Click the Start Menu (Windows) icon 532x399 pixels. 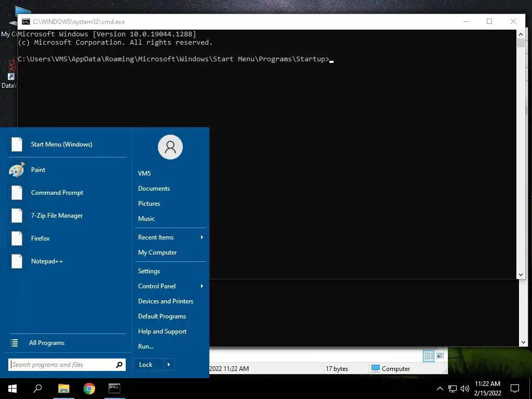coord(17,144)
